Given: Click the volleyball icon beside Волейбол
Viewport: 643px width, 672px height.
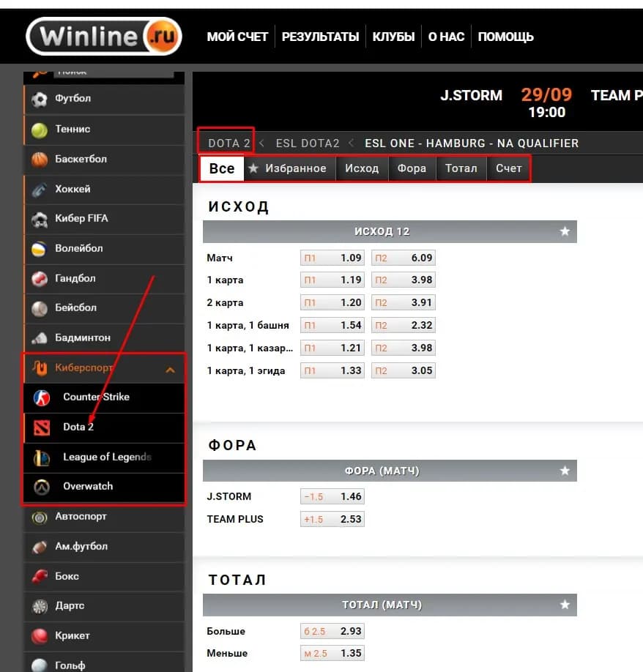Looking at the screenshot, I should [x=40, y=249].
